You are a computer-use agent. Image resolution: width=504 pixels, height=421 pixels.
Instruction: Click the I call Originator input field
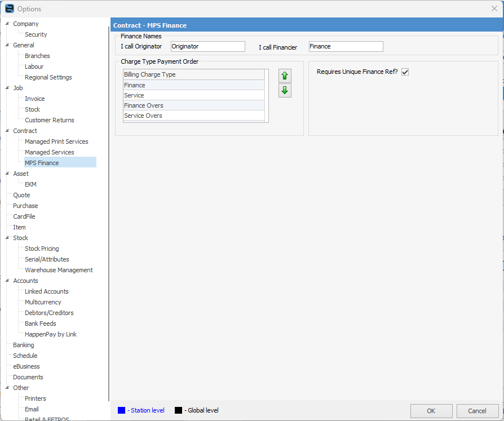[x=208, y=46]
